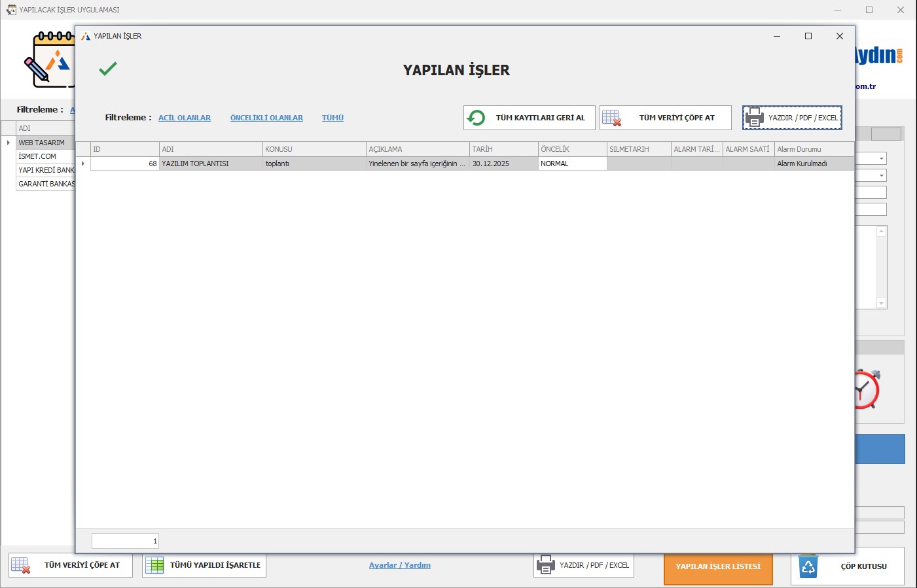
Task: Open the second dropdown on right panel
Action: 881,175
